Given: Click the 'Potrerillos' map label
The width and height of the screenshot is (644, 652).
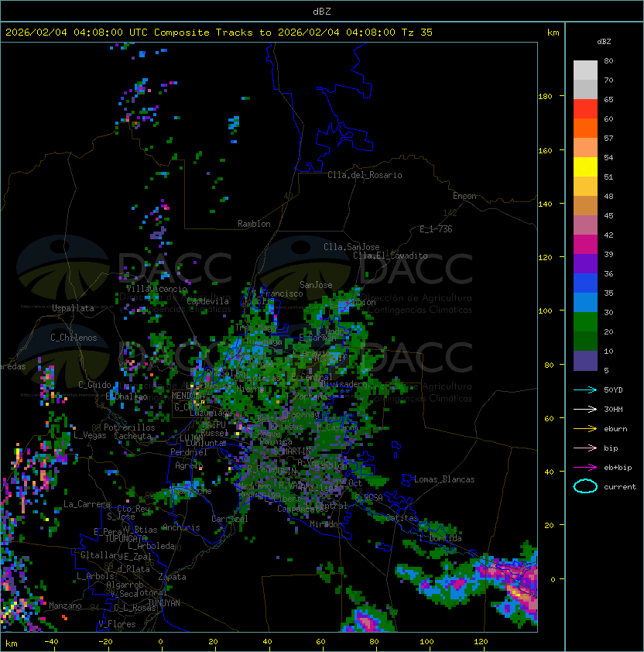Looking at the screenshot, I should pyautogui.click(x=129, y=427).
